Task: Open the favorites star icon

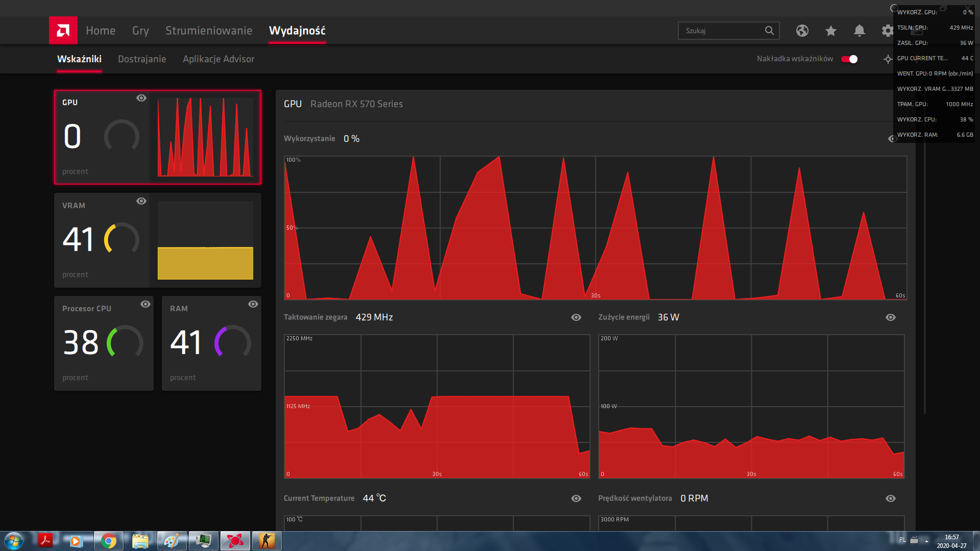Action: pyautogui.click(x=831, y=31)
